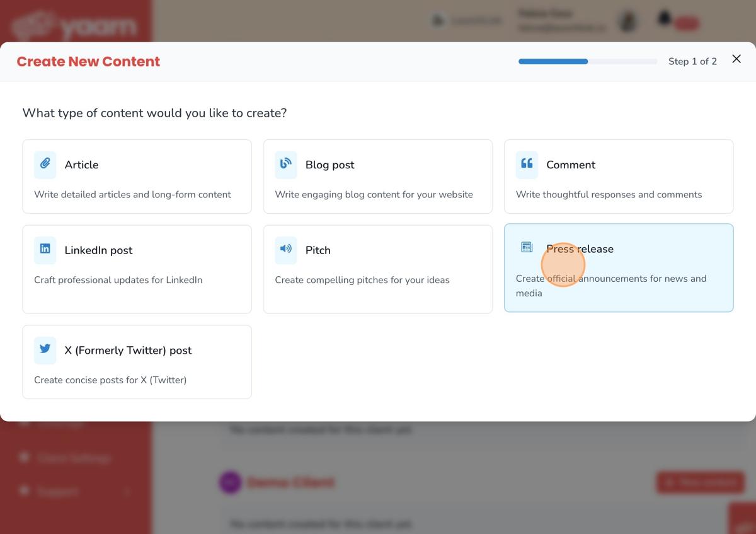Click the LinkedIn logo icon

[45, 249]
